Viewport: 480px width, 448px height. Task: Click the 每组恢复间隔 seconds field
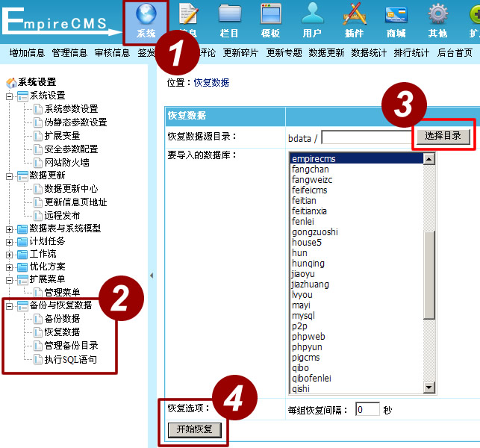point(368,409)
